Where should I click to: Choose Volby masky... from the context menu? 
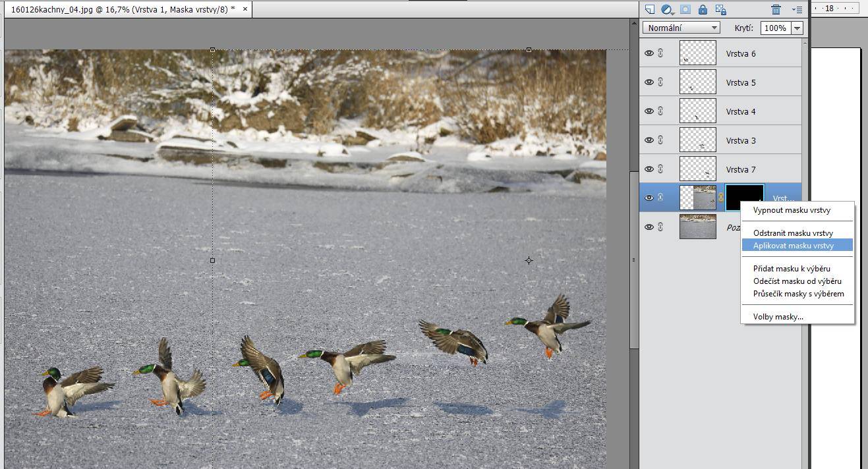tap(778, 317)
